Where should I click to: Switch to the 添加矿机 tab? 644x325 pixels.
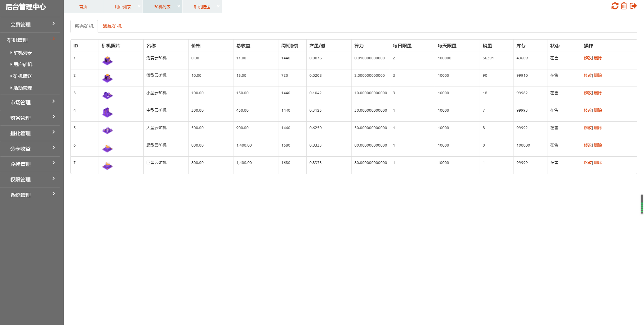pyautogui.click(x=112, y=26)
